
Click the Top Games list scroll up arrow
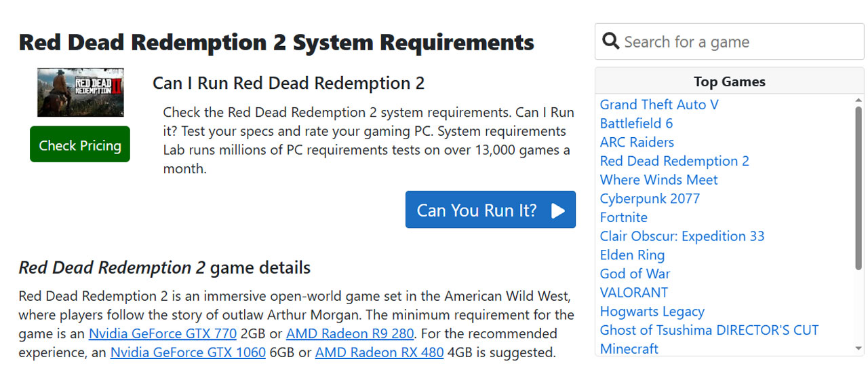coord(859,100)
